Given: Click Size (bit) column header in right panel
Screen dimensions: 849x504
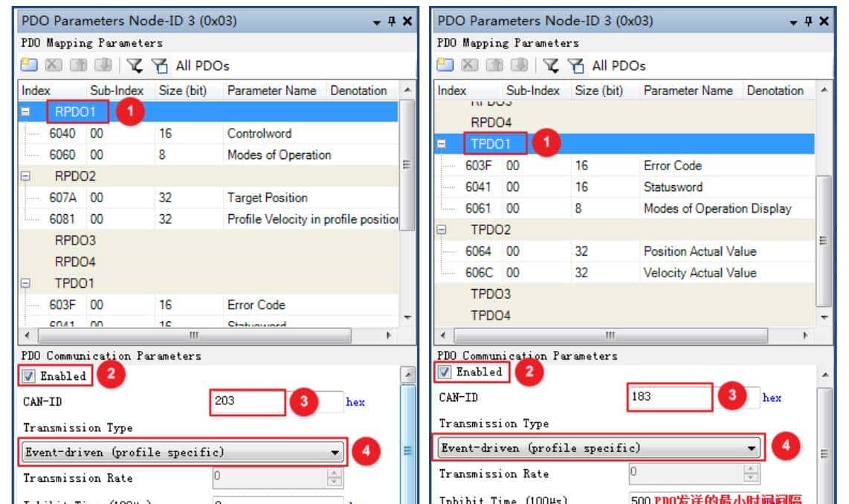Looking at the screenshot, I should click(607, 91).
